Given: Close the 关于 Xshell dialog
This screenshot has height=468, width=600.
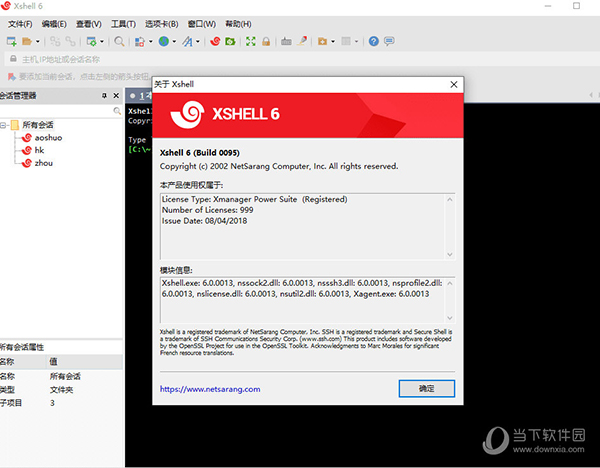Looking at the screenshot, I should 454,85.
